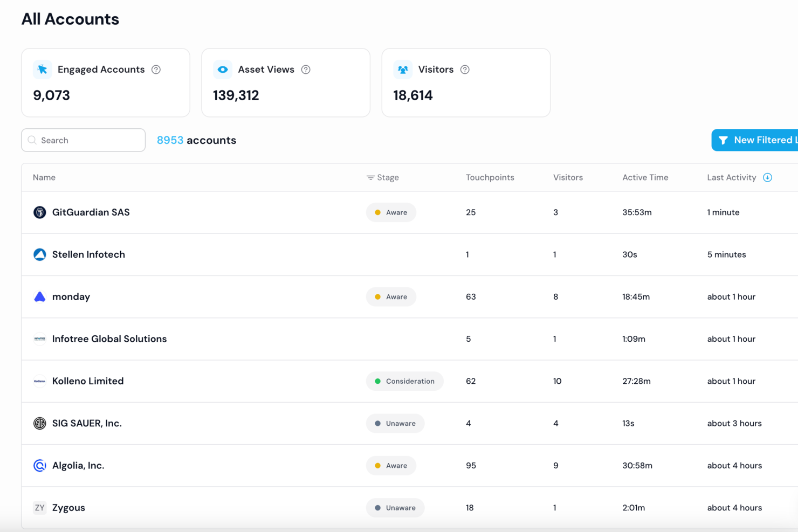
Task: Click the Algolia, Inc. logo
Action: (x=39, y=465)
